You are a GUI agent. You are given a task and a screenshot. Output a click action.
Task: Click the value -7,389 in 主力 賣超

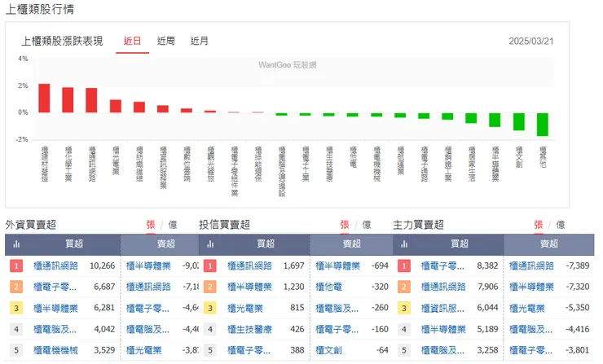tap(578, 265)
